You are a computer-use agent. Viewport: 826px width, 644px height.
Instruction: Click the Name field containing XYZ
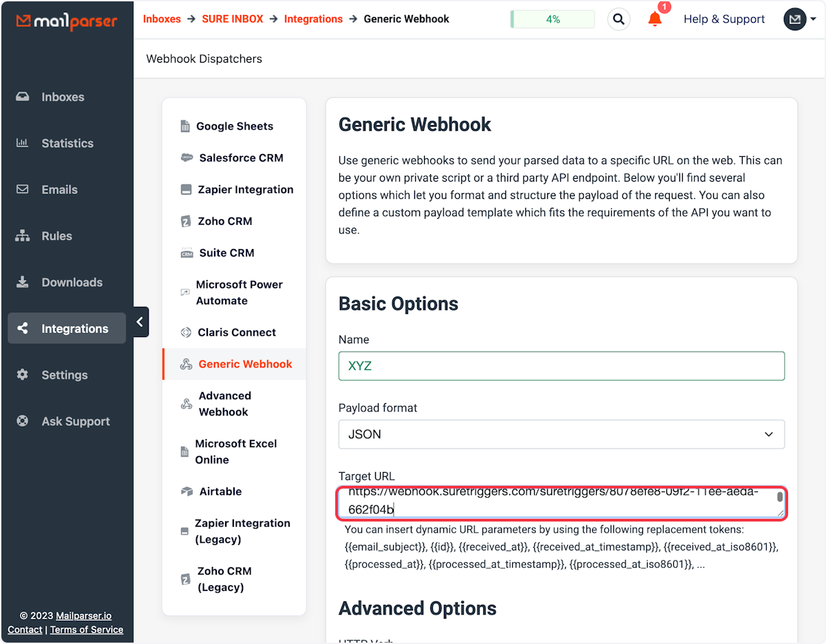562,366
